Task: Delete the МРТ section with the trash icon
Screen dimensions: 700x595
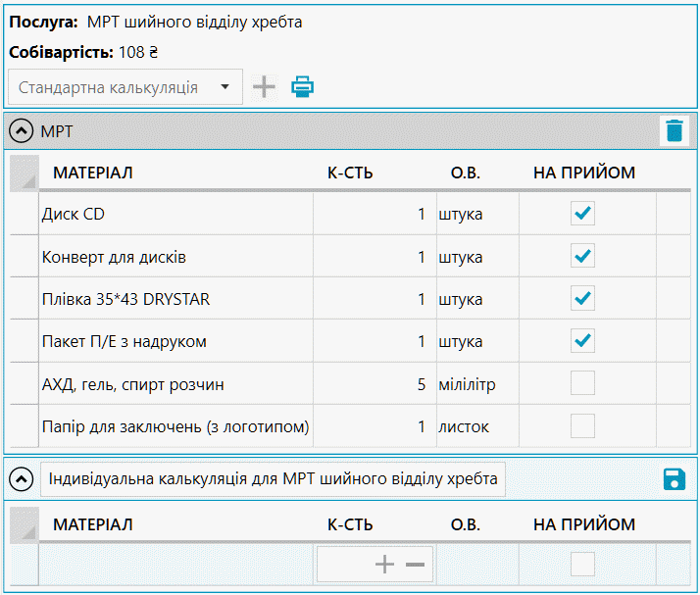Action: point(675,130)
